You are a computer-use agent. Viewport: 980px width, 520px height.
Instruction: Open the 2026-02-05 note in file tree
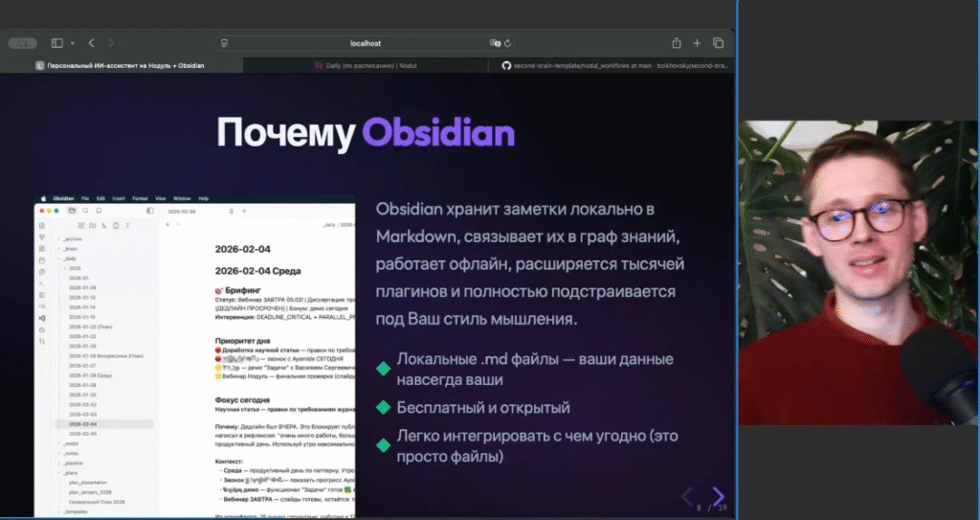pos(82,434)
